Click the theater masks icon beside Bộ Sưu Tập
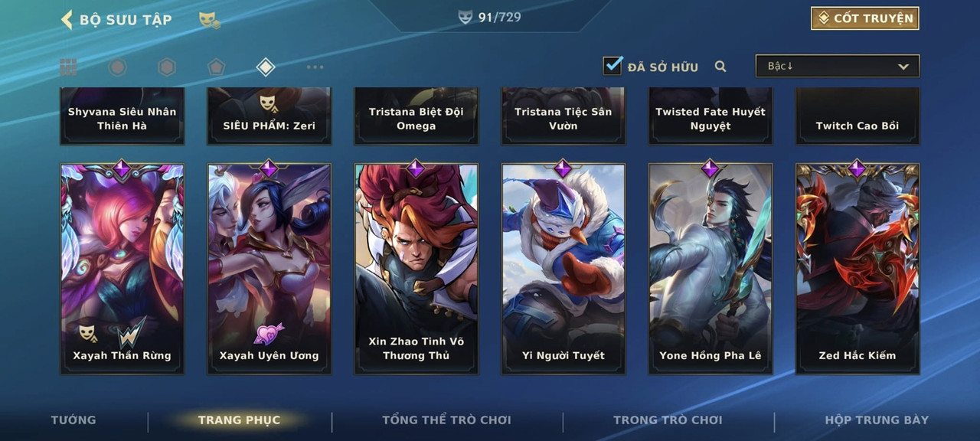Viewport: 980px width, 441px height. point(209,20)
